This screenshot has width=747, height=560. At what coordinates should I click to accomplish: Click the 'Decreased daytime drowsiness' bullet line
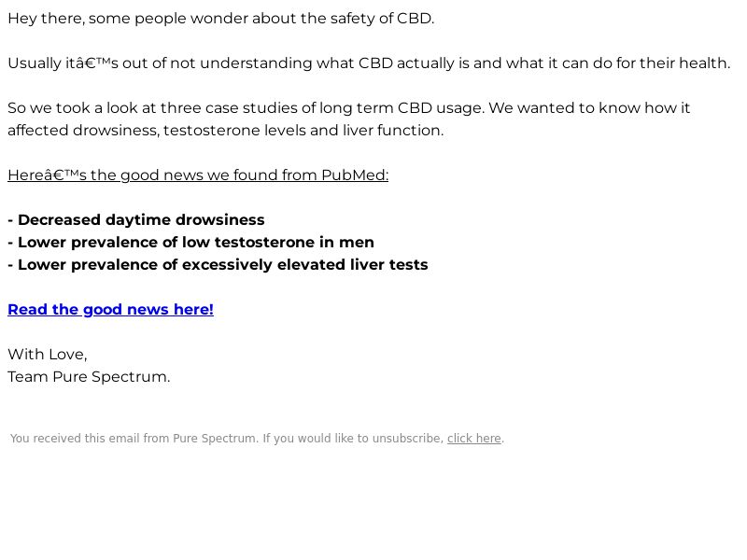pos(136,220)
